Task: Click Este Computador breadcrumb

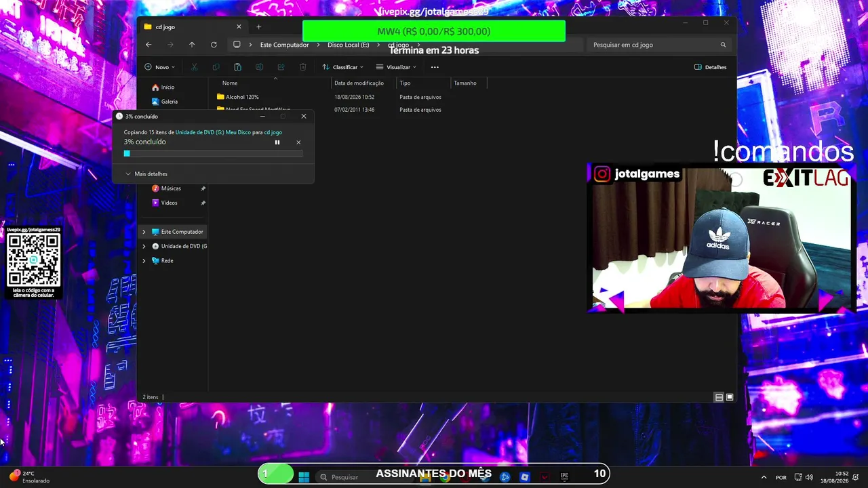Action: (x=284, y=45)
